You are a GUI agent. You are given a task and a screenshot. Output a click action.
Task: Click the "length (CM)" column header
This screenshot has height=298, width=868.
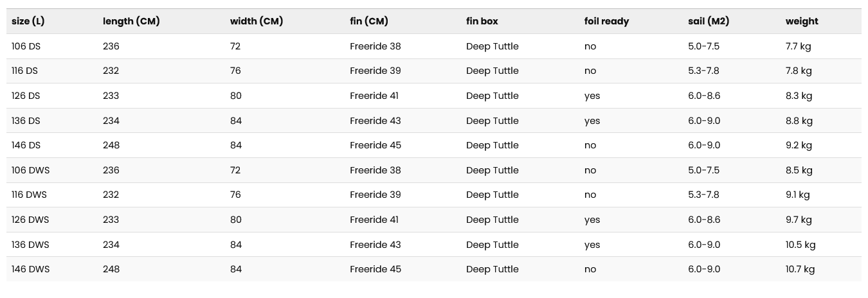click(x=131, y=21)
